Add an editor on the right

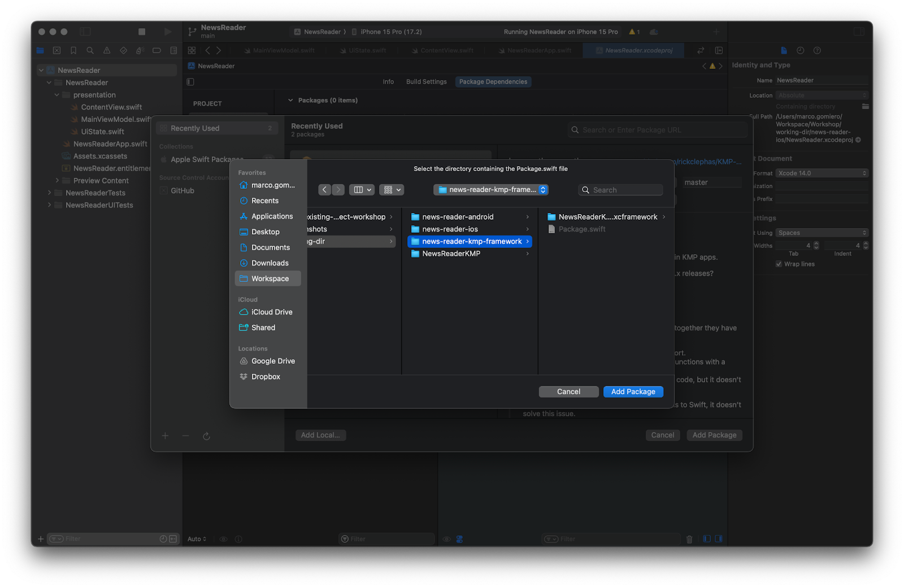[x=719, y=50]
